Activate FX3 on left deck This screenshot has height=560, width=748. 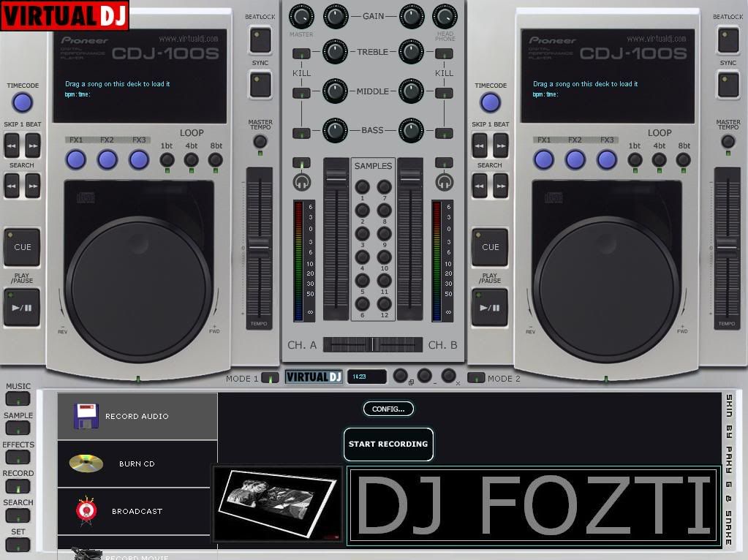[x=139, y=160]
